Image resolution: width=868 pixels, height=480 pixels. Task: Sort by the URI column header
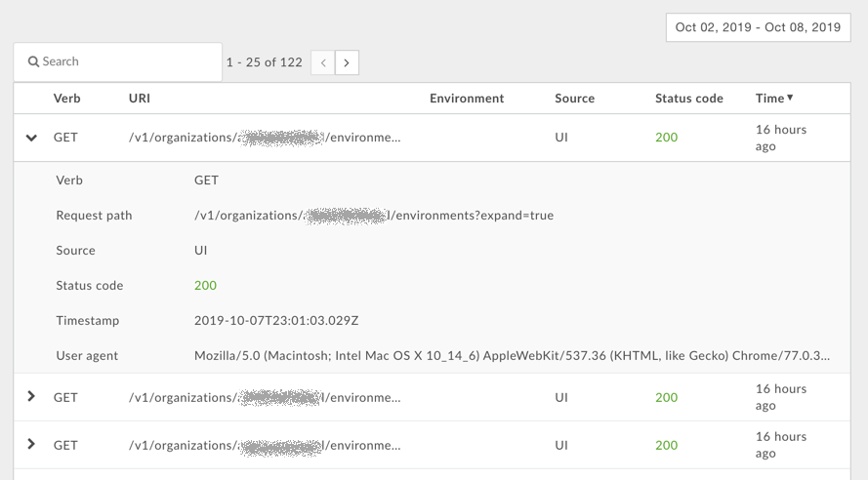pyautogui.click(x=140, y=99)
